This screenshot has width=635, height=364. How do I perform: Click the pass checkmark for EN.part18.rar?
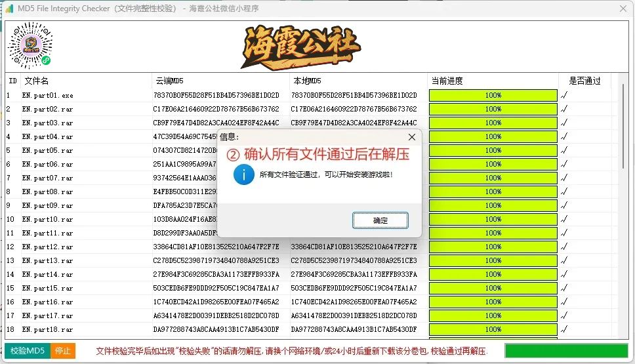point(564,329)
